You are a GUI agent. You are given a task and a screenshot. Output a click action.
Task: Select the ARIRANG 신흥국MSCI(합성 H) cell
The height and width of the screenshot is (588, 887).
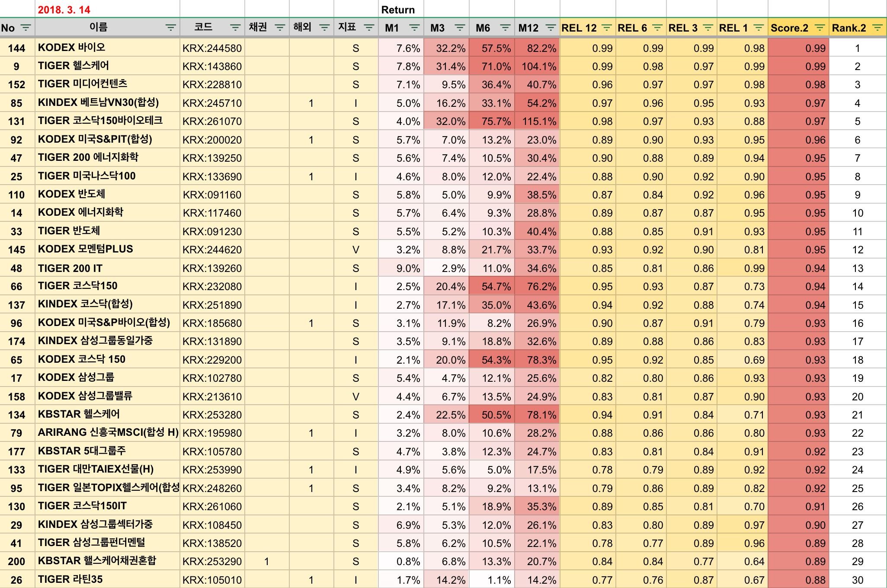107,433
